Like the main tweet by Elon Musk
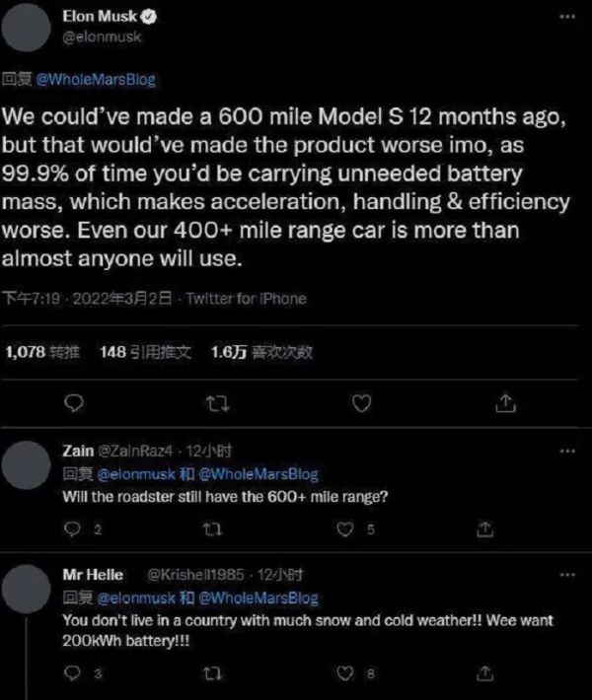 [361, 401]
